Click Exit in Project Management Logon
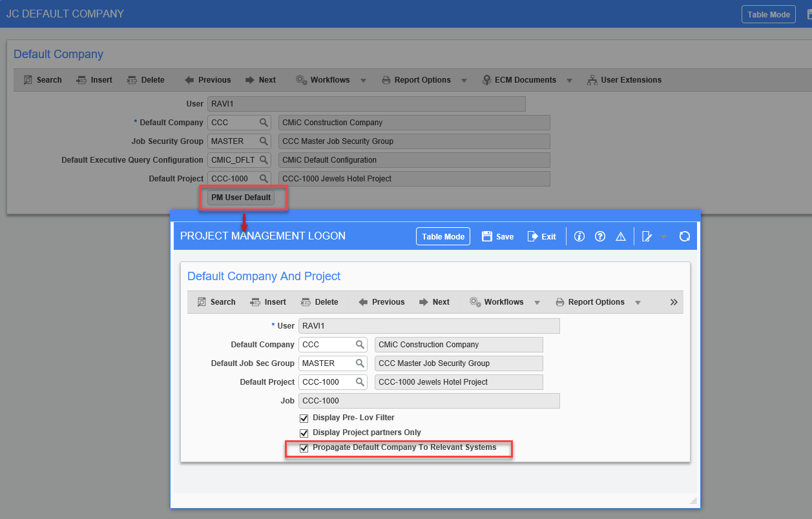 pos(542,236)
